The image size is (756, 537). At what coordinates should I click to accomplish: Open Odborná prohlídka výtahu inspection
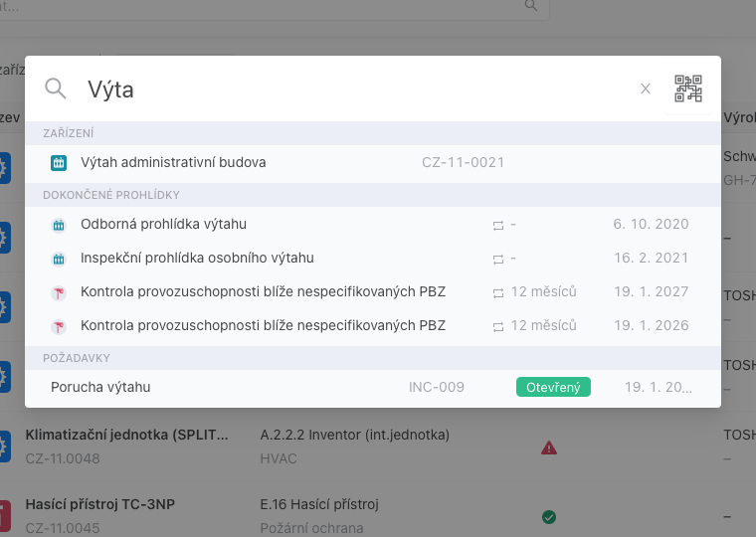163,225
